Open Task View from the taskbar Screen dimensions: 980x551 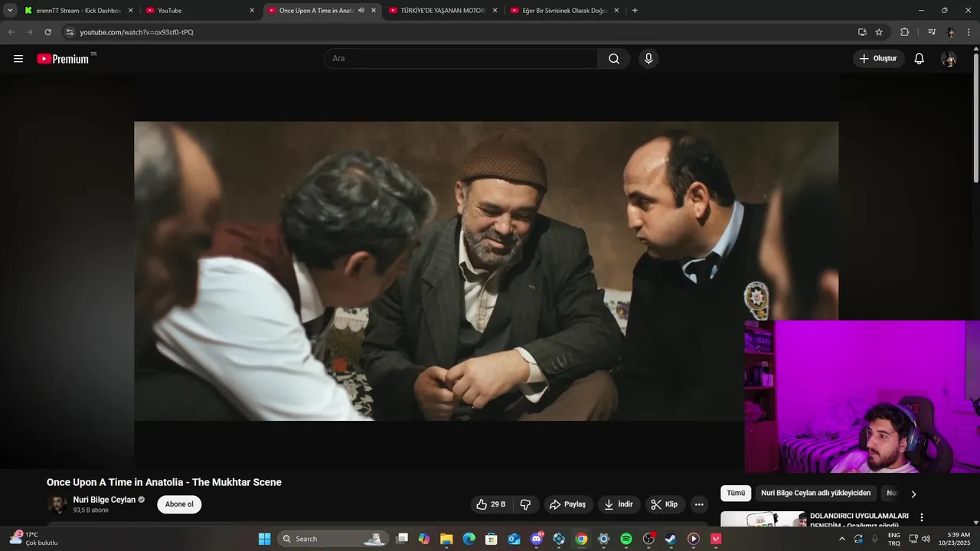pos(402,539)
